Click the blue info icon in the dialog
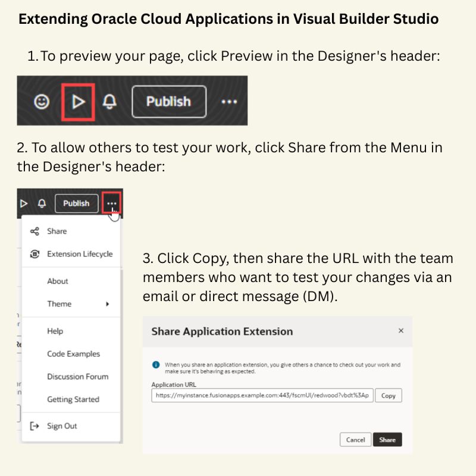 coord(156,365)
